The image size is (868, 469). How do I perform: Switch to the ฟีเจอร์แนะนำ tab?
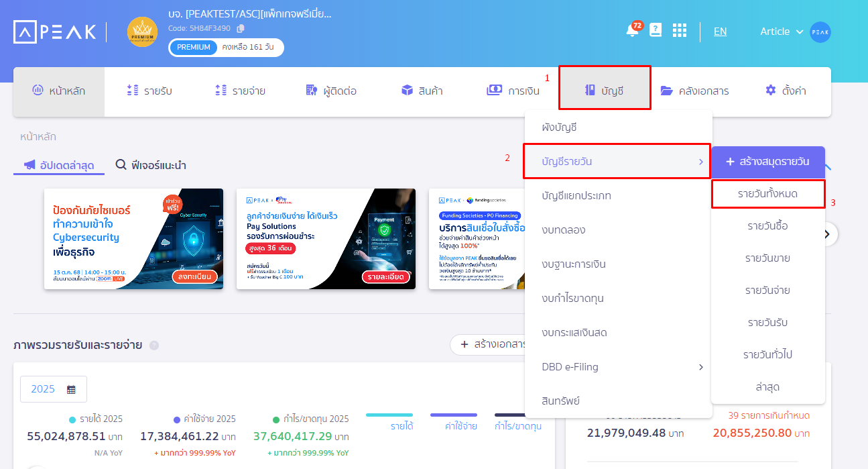151,165
